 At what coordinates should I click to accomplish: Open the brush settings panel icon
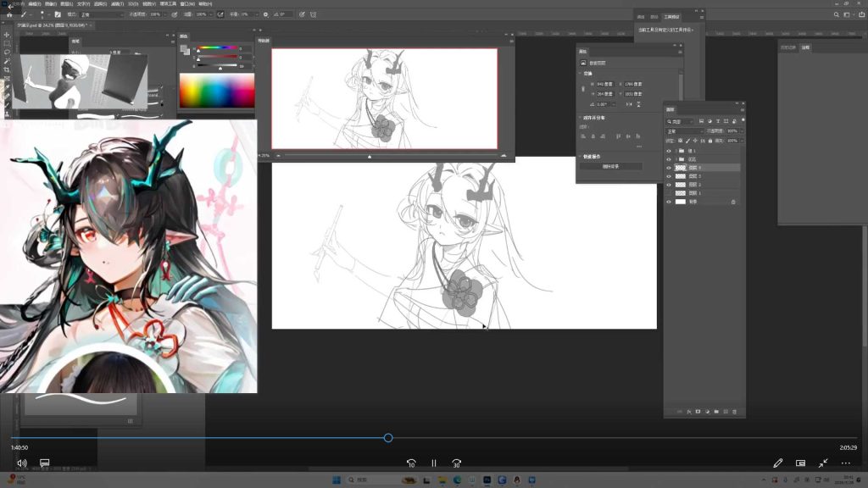click(x=58, y=14)
